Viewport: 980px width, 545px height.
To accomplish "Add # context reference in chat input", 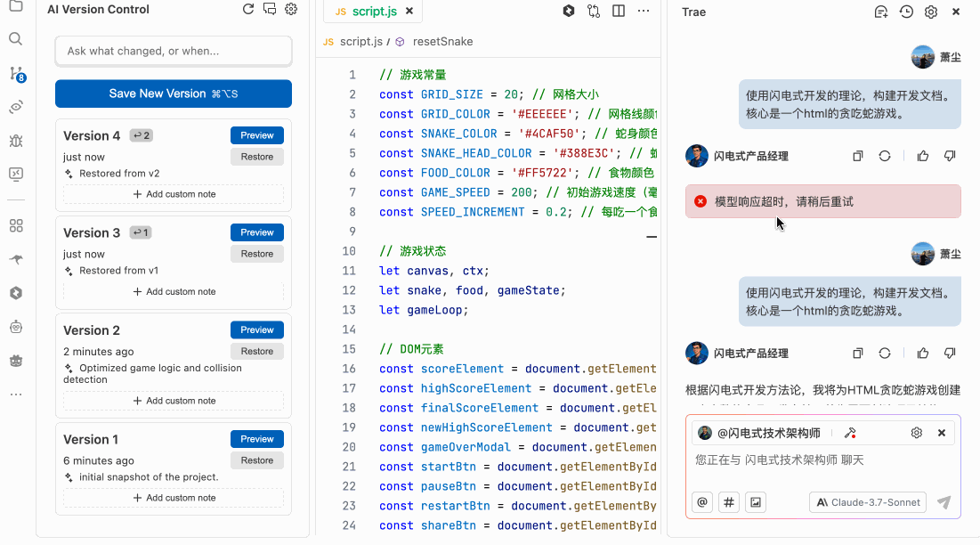I will coord(729,502).
